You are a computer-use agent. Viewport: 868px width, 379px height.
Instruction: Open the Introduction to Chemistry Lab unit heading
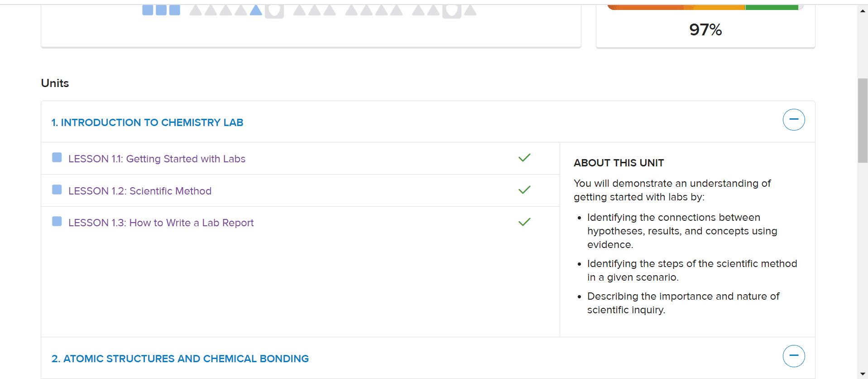147,122
